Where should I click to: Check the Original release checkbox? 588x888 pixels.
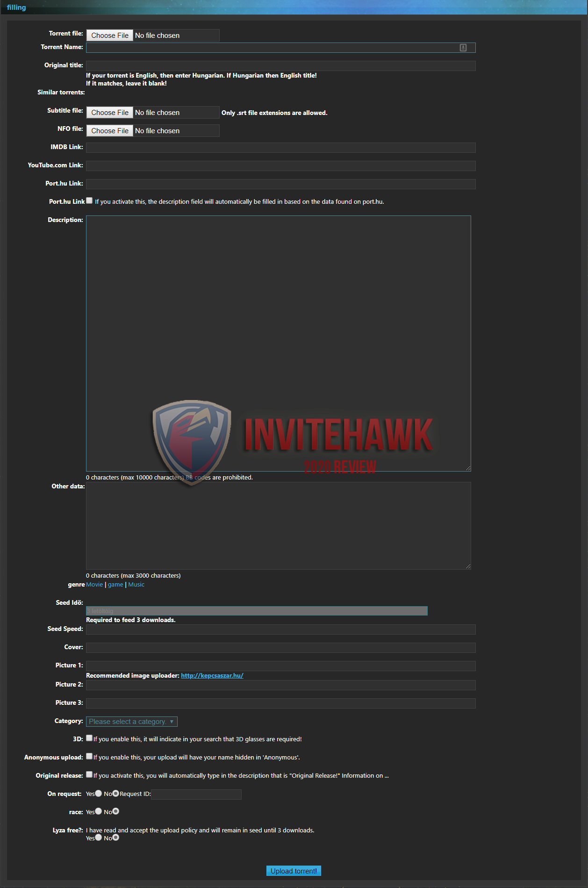89,775
